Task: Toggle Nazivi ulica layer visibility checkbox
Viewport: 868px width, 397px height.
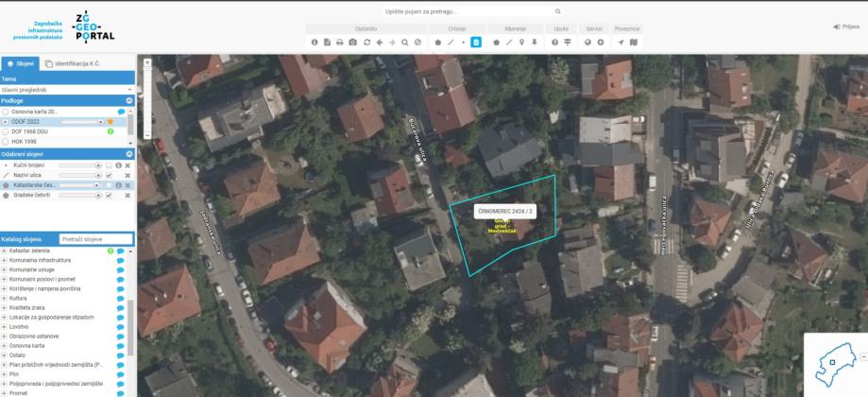Action: (x=109, y=176)
